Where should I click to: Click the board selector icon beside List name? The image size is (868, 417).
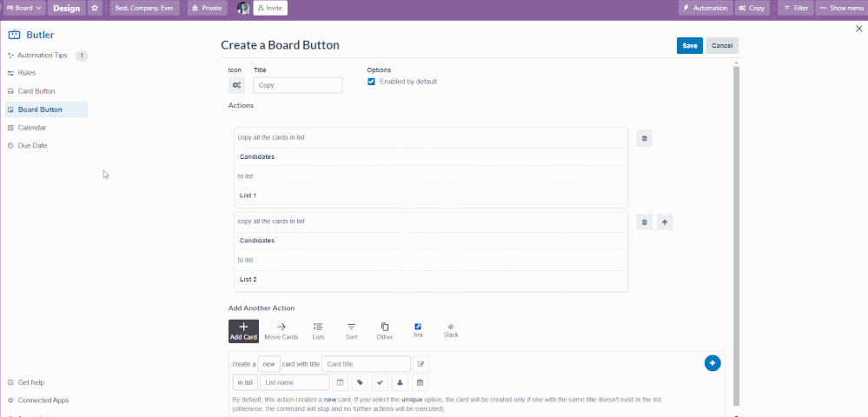point(341,382)
